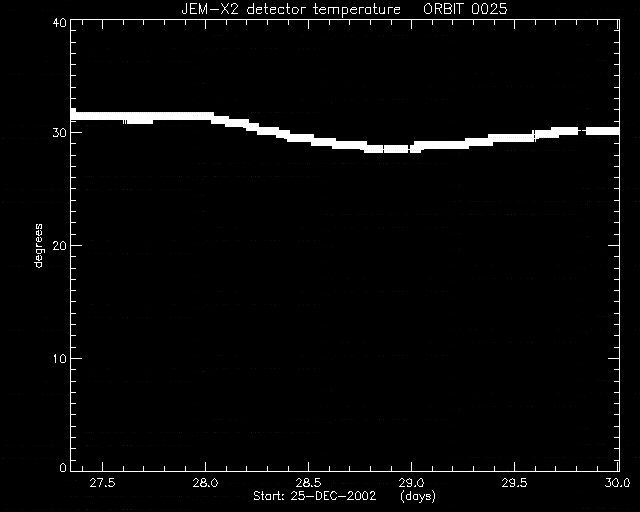Click the temperature curve at its left start
Image resolution: width=640 pixels, height=512 pixels.
pos(73,114)
